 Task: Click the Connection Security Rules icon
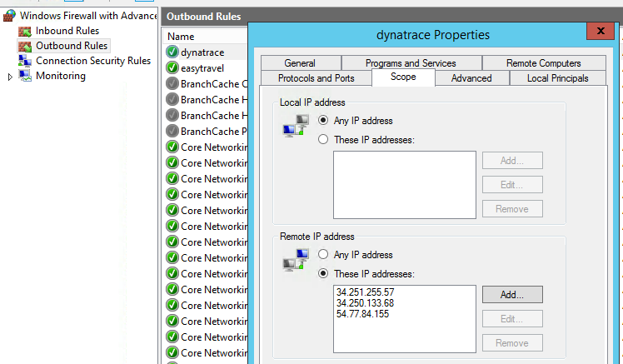pos(25,61)
